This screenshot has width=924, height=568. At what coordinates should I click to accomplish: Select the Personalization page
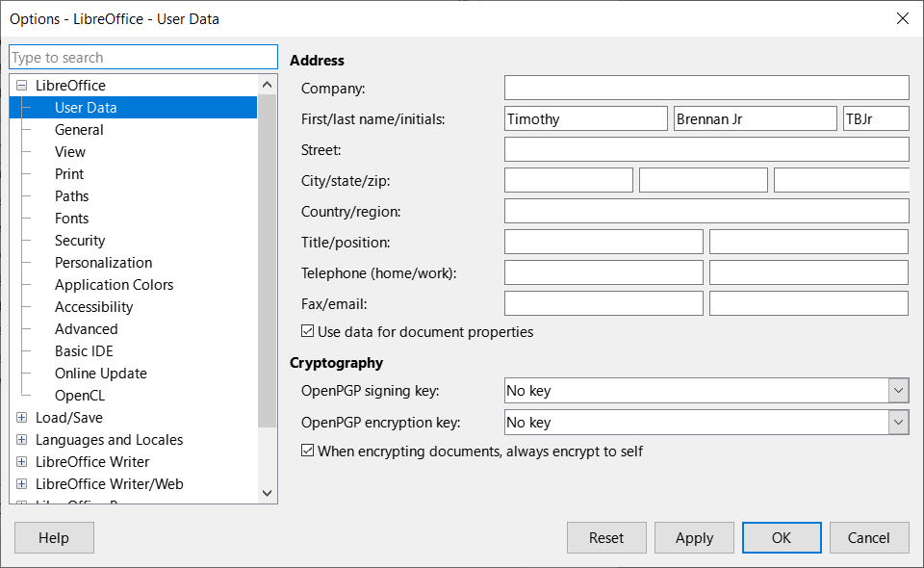point(103,262)
